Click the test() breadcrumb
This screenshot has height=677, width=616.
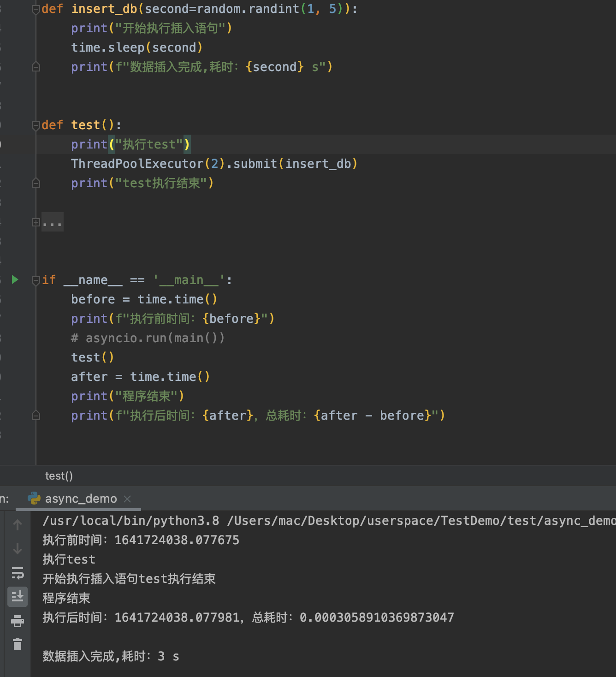(59, 476)
